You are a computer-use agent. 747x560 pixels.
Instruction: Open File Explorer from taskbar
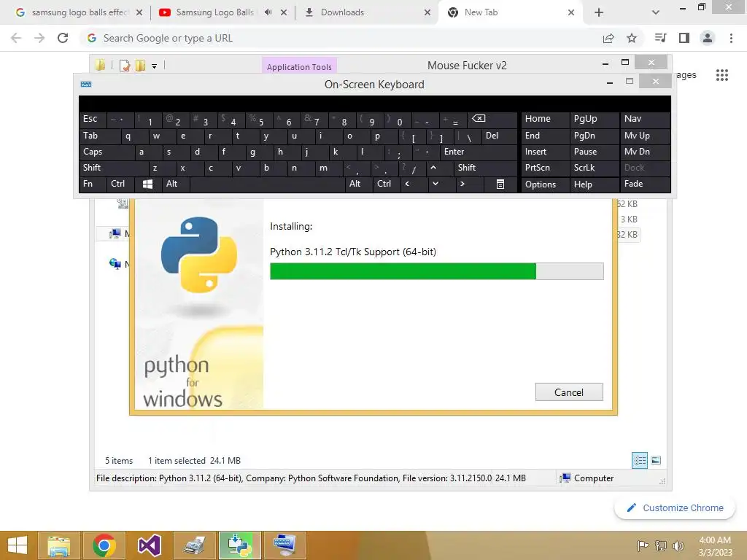(x=58, y=545)
